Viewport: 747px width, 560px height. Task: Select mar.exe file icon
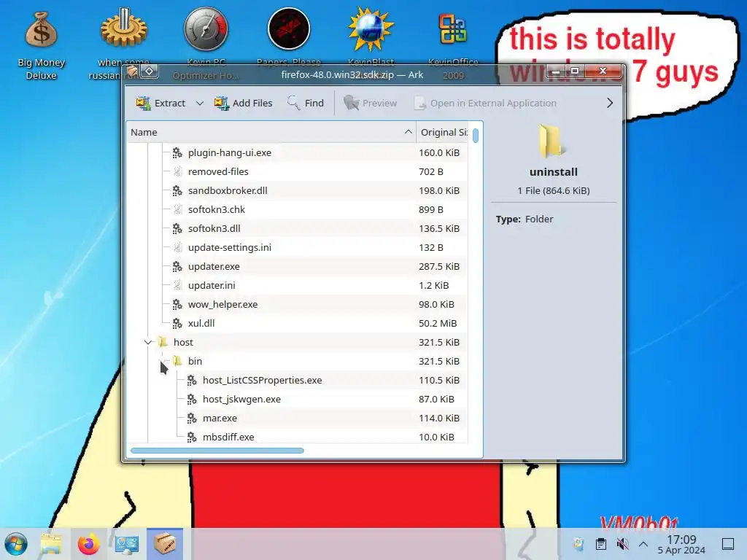click(x=192, y=418)
